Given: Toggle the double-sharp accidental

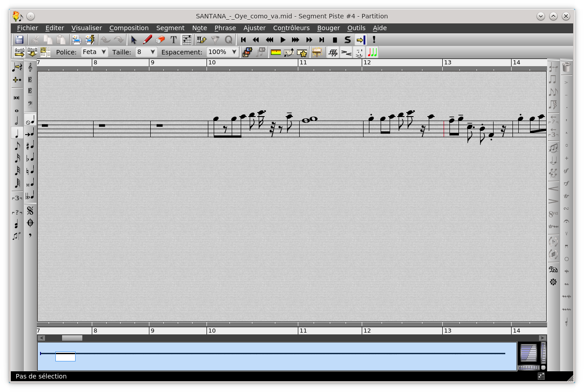Looking at the screenshot, I should tap(30, 184).
